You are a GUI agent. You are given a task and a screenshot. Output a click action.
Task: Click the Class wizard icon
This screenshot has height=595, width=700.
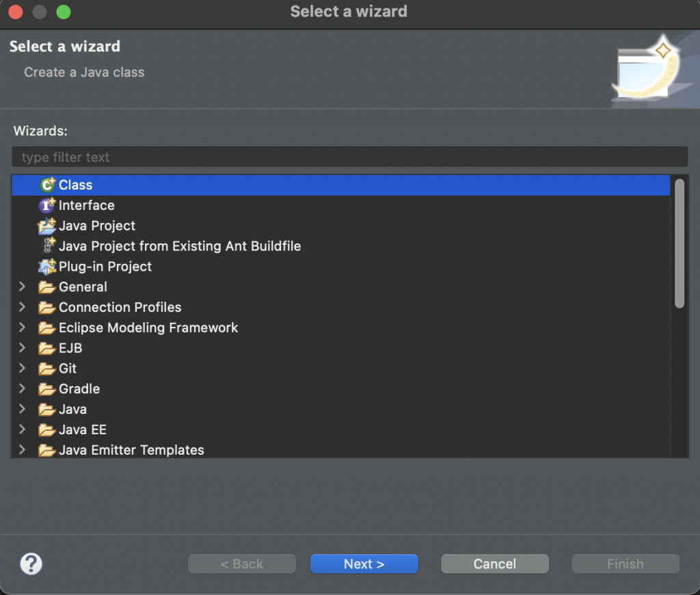pyautogui.click(x=47, y=185)
